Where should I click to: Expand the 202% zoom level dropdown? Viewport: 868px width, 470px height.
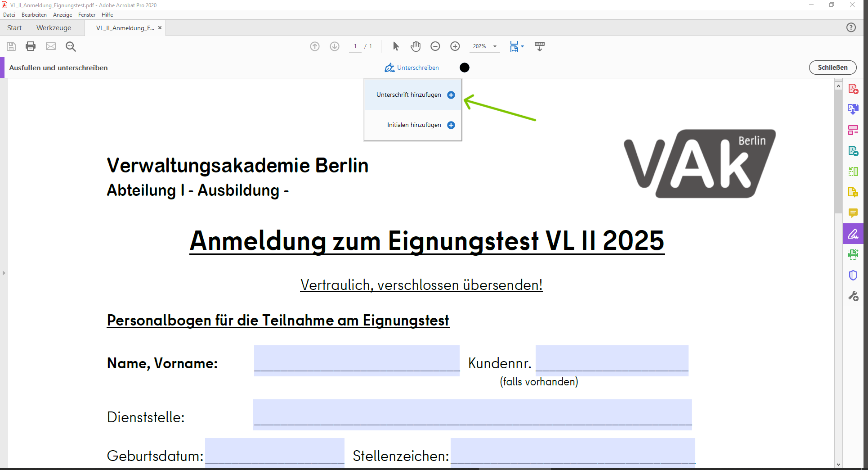(495, 46)
